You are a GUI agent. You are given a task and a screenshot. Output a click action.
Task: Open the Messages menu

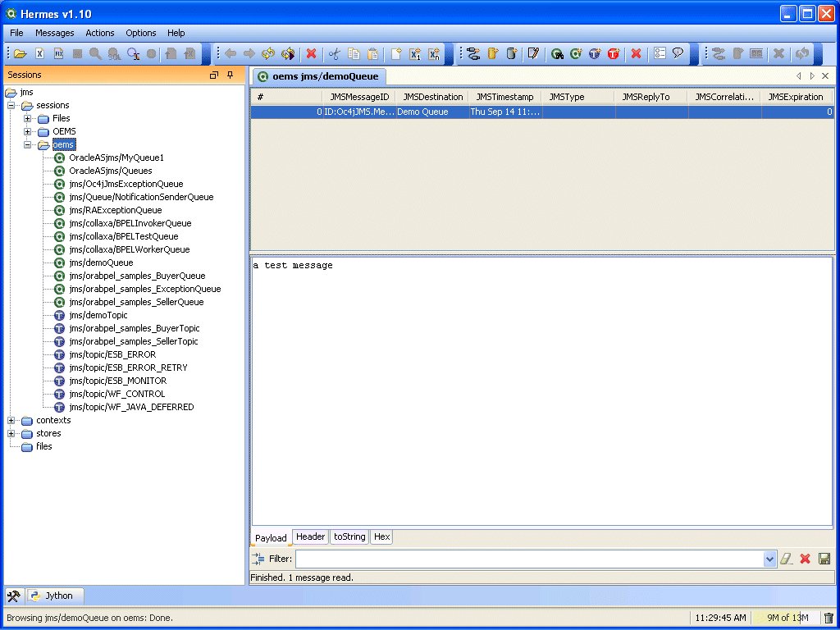55,33
